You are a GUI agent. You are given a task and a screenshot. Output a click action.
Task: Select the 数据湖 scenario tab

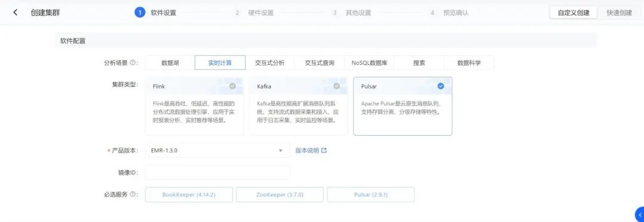(x=170, y=63)
